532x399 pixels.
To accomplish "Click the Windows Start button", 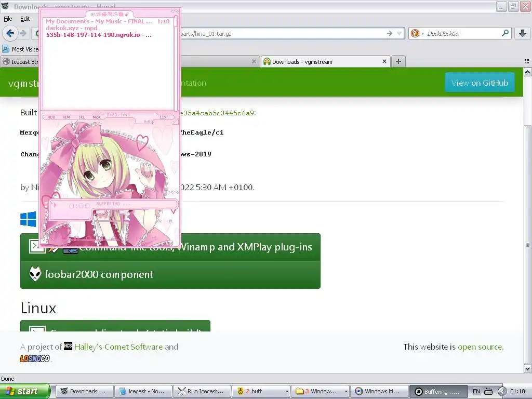I will 25,391.
